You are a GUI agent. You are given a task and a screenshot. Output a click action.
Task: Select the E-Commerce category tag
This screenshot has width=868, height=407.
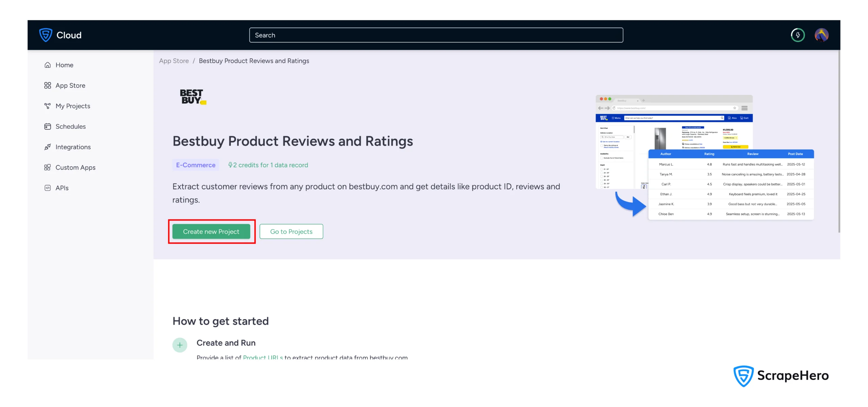pos(196,165)
